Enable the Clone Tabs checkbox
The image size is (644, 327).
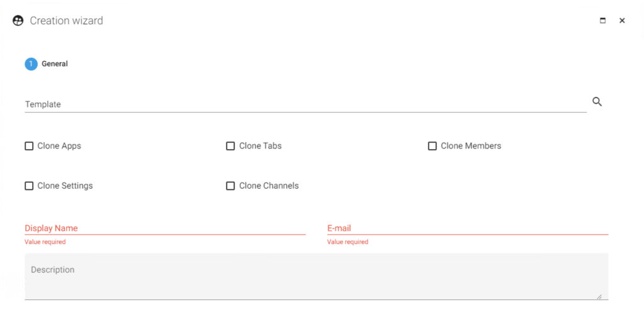[230, 147]
